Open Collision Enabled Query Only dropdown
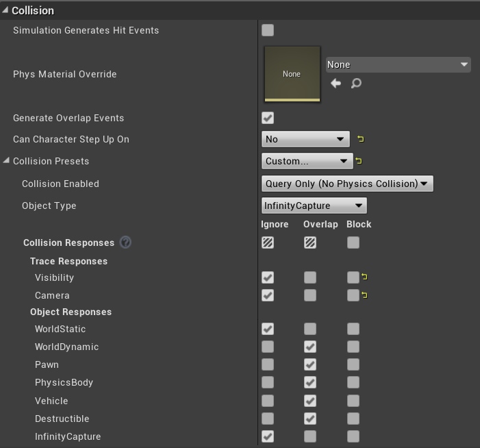This screenshot has height=448, width=480. point(347,184)
